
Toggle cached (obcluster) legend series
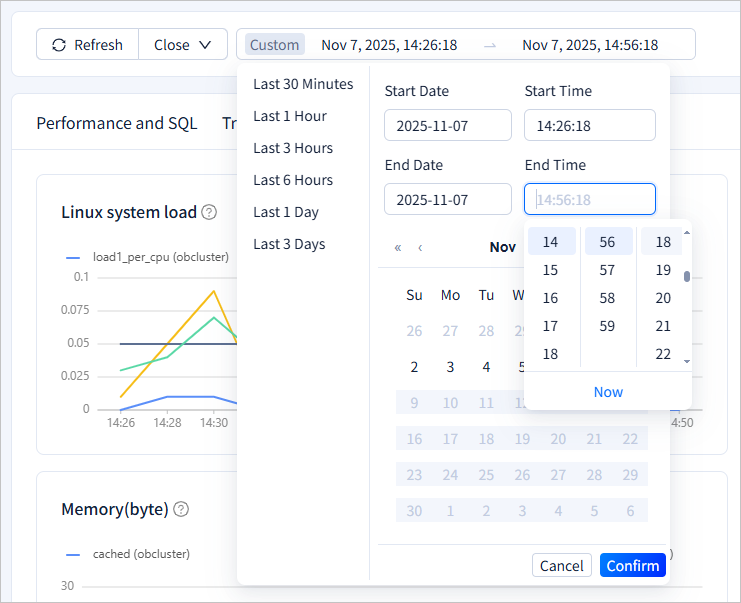click(x=128, y=554)
